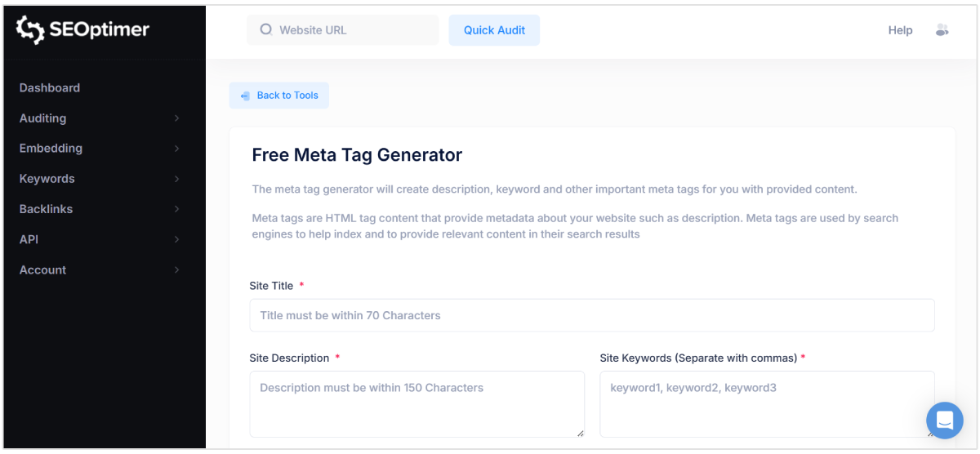Open the Help link in header

tap(900, 30)
